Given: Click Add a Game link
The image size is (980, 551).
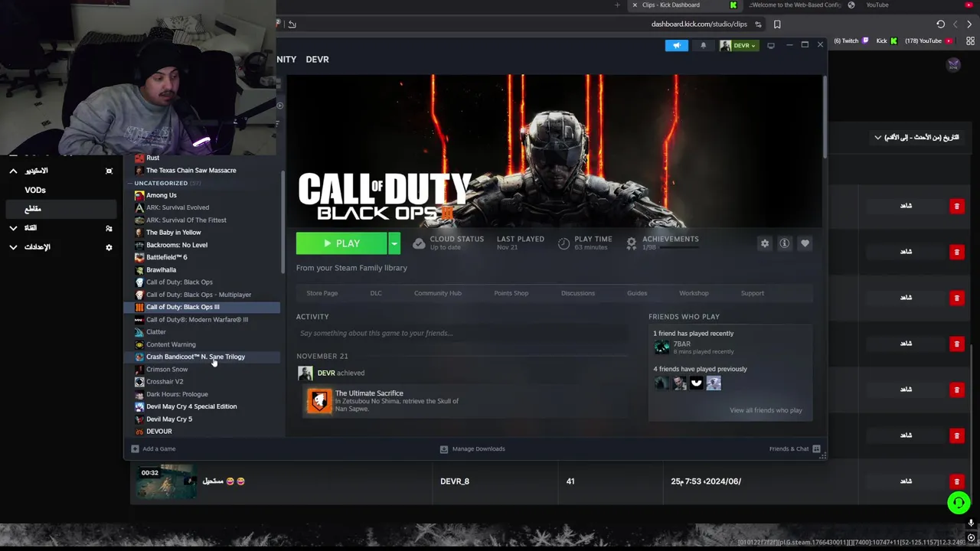Looking at the screenshot, I should (159, 449).
